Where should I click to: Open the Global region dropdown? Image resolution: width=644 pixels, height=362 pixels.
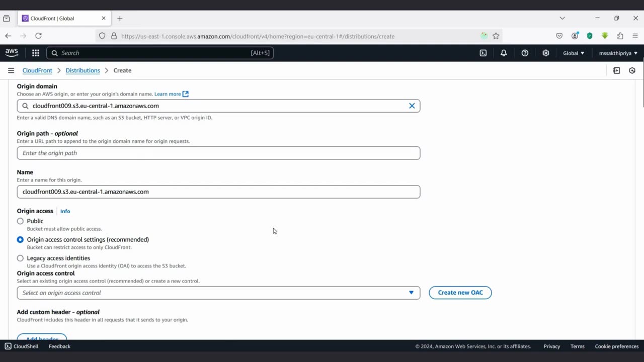[x=574, y=53]
